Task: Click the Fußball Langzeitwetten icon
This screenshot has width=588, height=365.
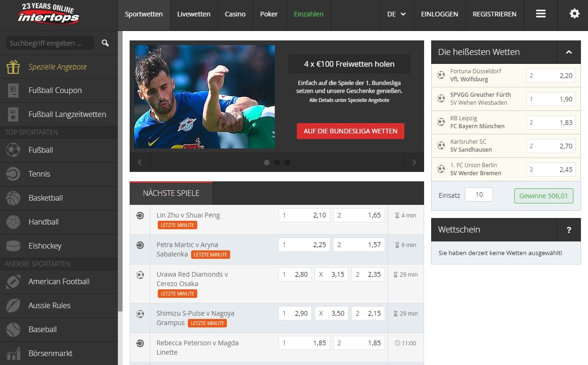Action: [13, 114]
